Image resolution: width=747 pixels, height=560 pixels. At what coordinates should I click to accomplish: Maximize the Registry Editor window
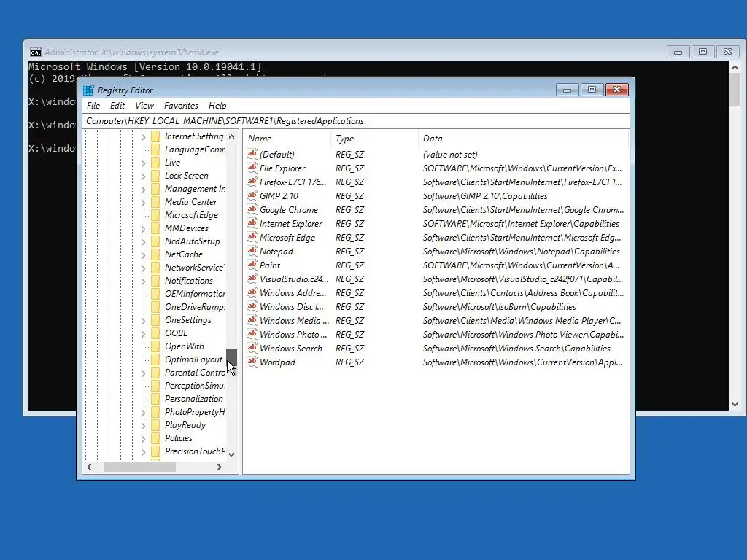click(592, 90)
